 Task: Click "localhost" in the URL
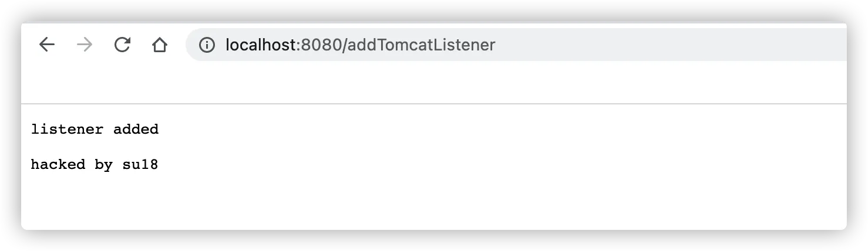click(260, 45)
